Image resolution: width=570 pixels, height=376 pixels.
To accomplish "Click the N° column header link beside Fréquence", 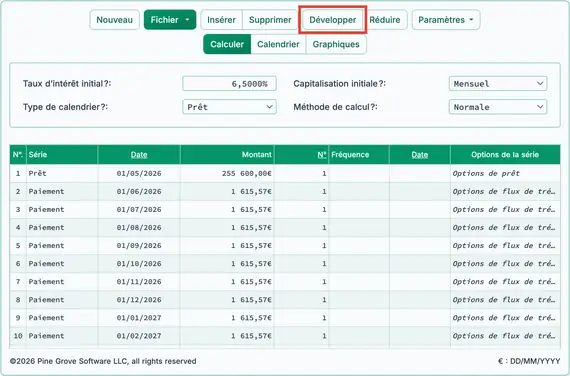I will pyautogui.click(x=322, y=155).
